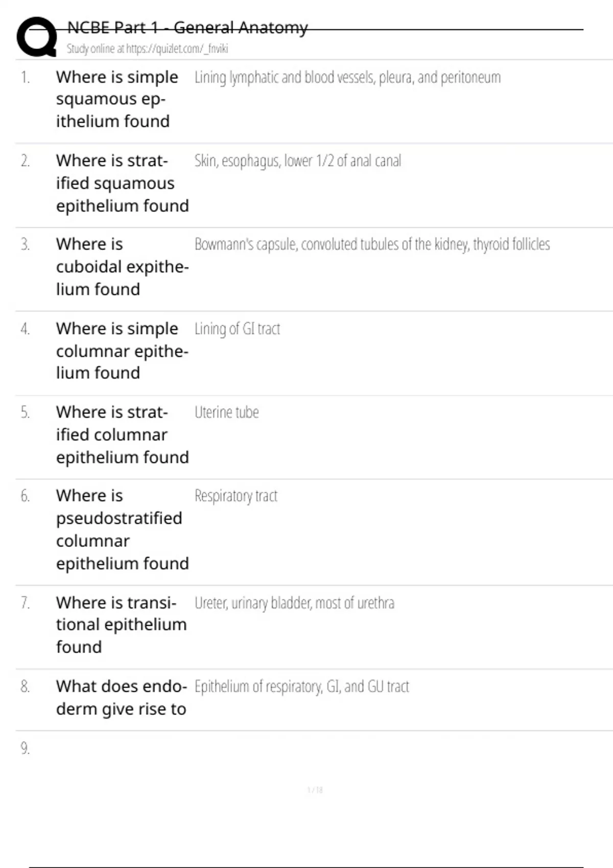Click the Lining of GI tract answer
Screen dimensions: 613x868
(x=237, y=329)
